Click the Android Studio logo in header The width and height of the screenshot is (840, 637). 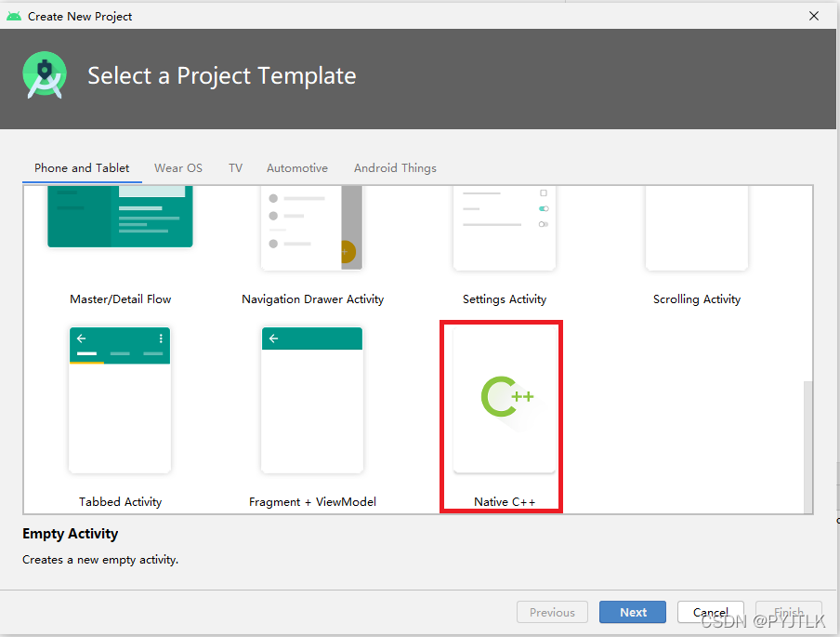[x=45, y=75]
